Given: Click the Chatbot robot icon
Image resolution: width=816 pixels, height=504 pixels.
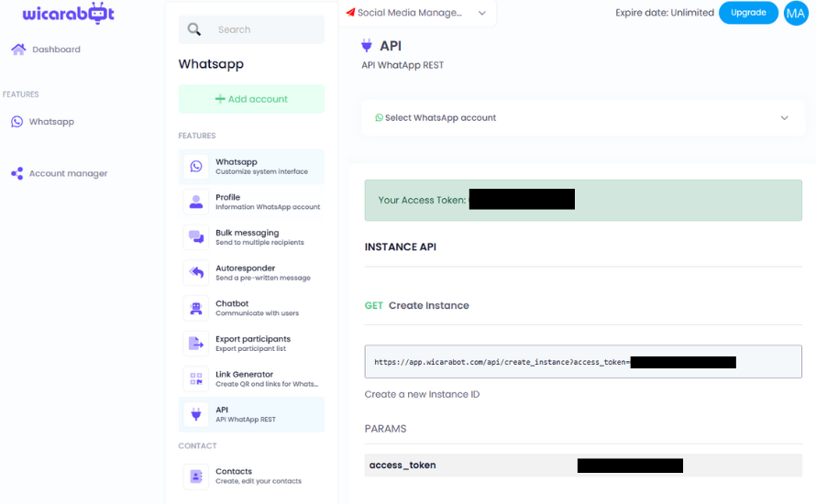Looking at the screenshot, I should point(196,308).
